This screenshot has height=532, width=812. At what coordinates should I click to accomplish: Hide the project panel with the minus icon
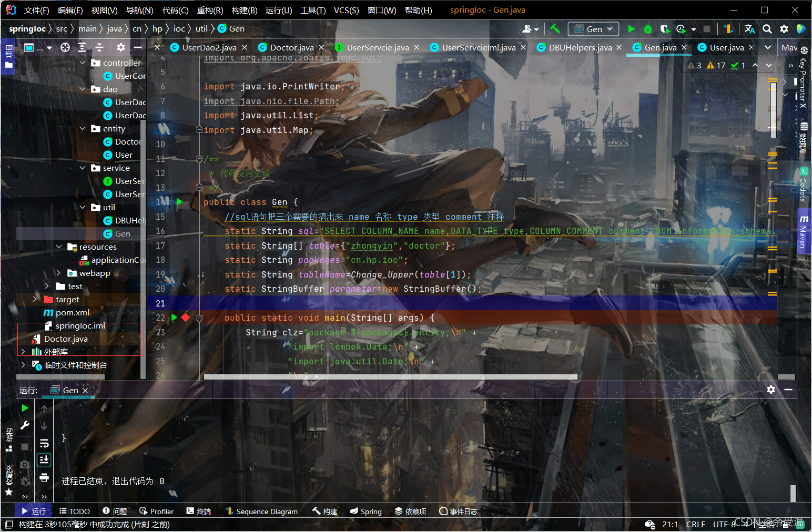tap(138, 48)
